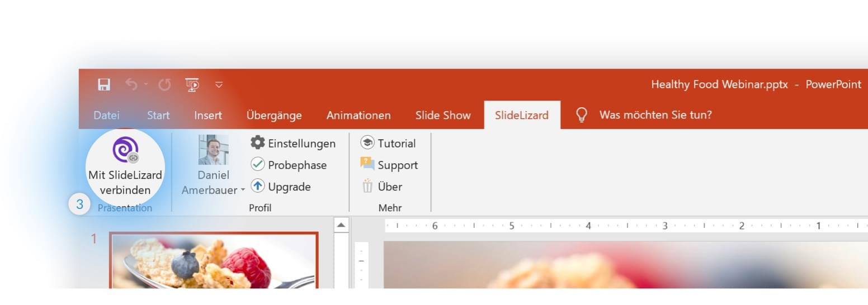This screenshot has width=868, height=305.
Task: Open Support chat bubble item
Action: click(x=367, y=164)
